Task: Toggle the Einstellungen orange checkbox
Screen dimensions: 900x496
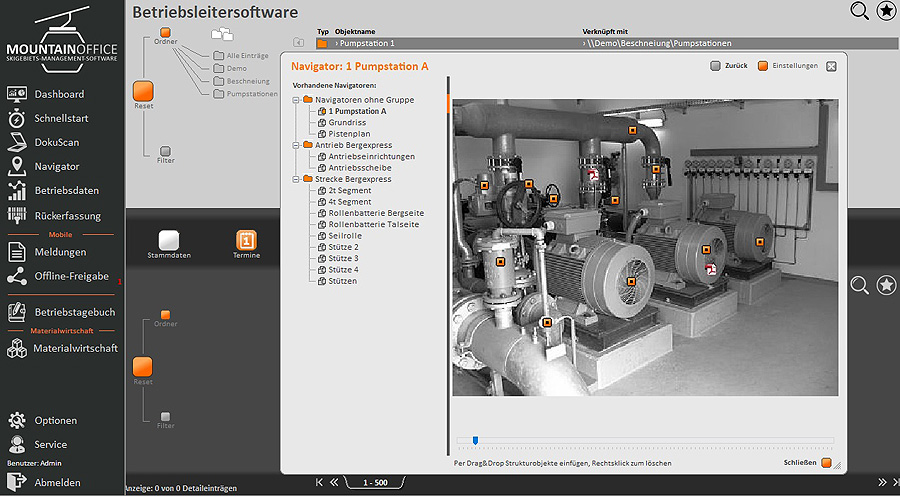Action: (x=763, y=66)
